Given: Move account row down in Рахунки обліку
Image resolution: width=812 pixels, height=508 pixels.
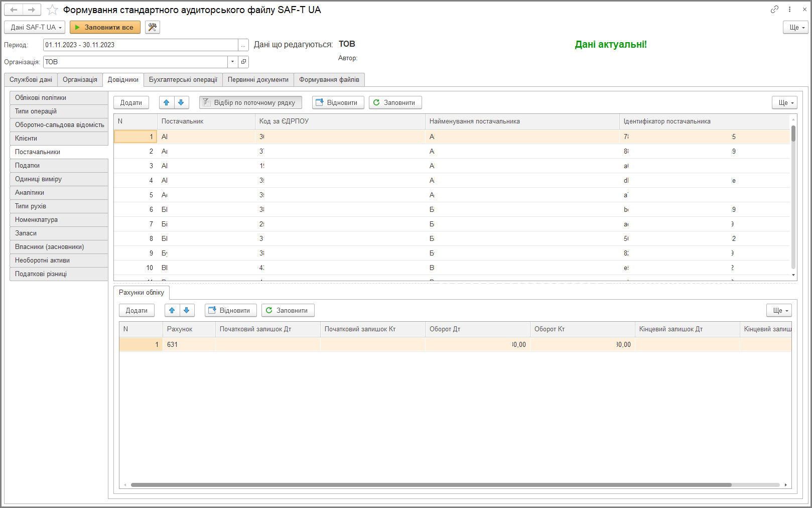Looking at the screenshot, I should click(x=187, y=310).
